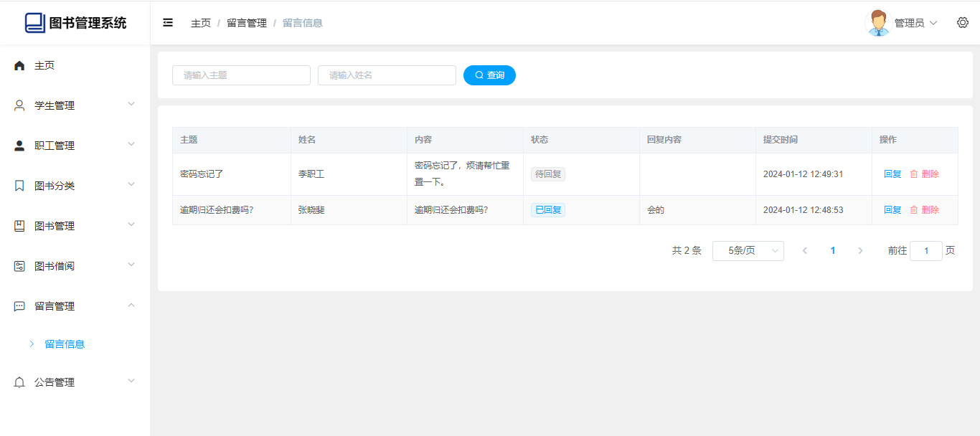The image size is (980, 436).
Task: Open the 5条/页 page size dropdown
Action: (748, 251)
